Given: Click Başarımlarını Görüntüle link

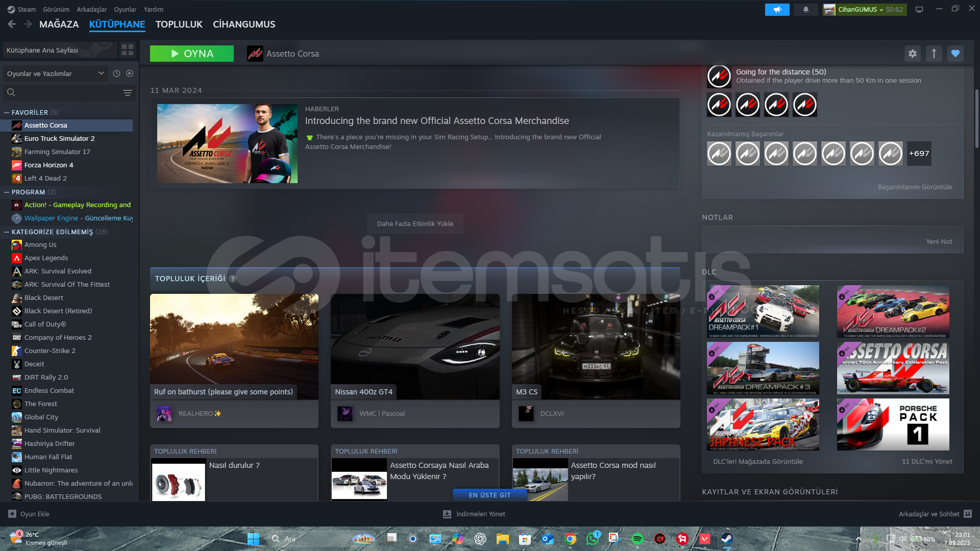Looking at the screenshot, I should tap(915, 187).
